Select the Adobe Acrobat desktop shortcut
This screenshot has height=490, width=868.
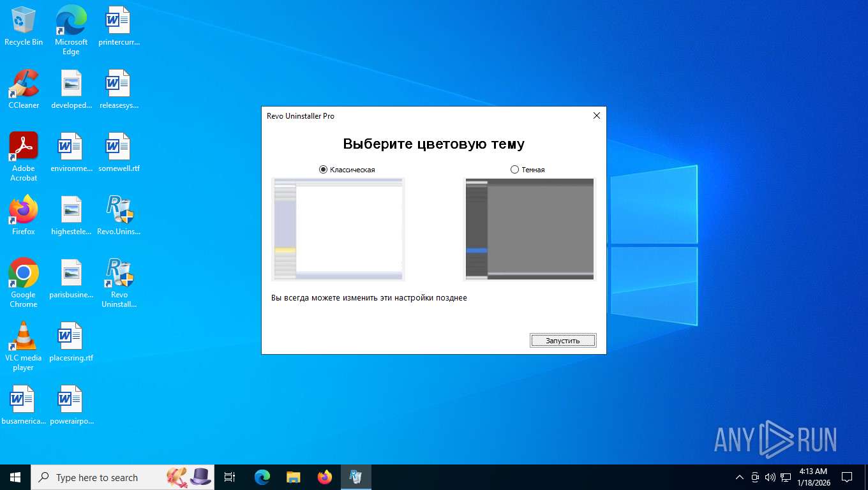24,157
